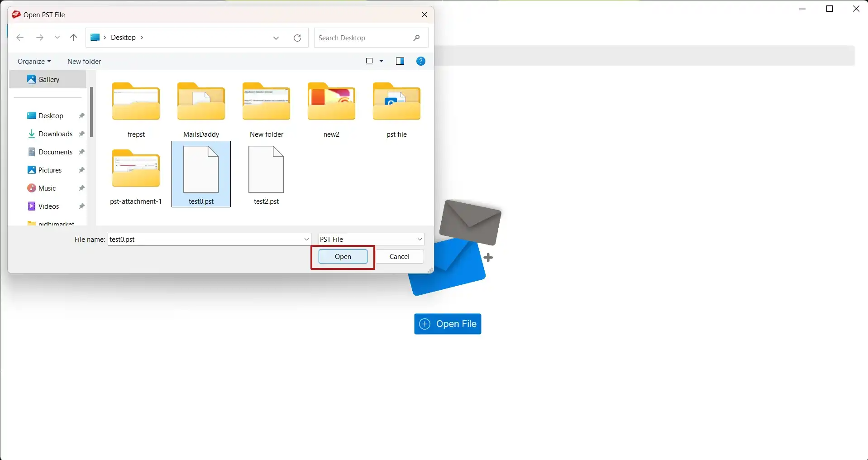Click Desktop in the address breadcrumb
The image size is (868, 460).
click(x=123, y=38)
